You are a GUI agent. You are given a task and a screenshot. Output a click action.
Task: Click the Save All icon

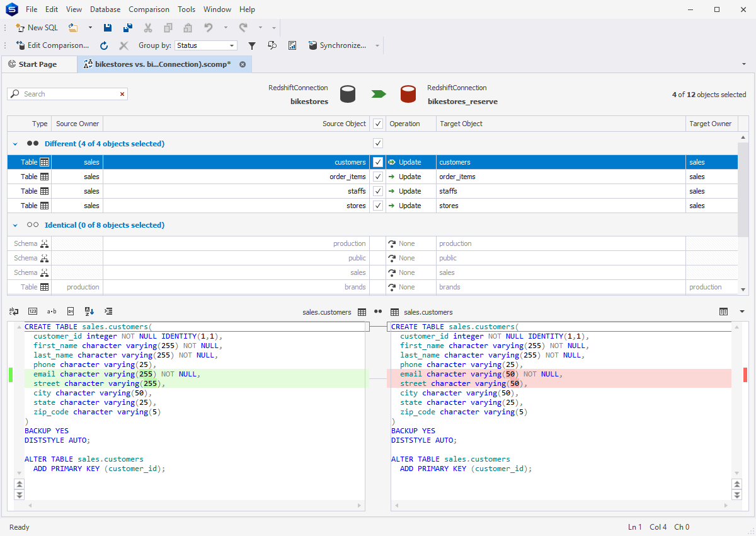click(x=128, y=28)
